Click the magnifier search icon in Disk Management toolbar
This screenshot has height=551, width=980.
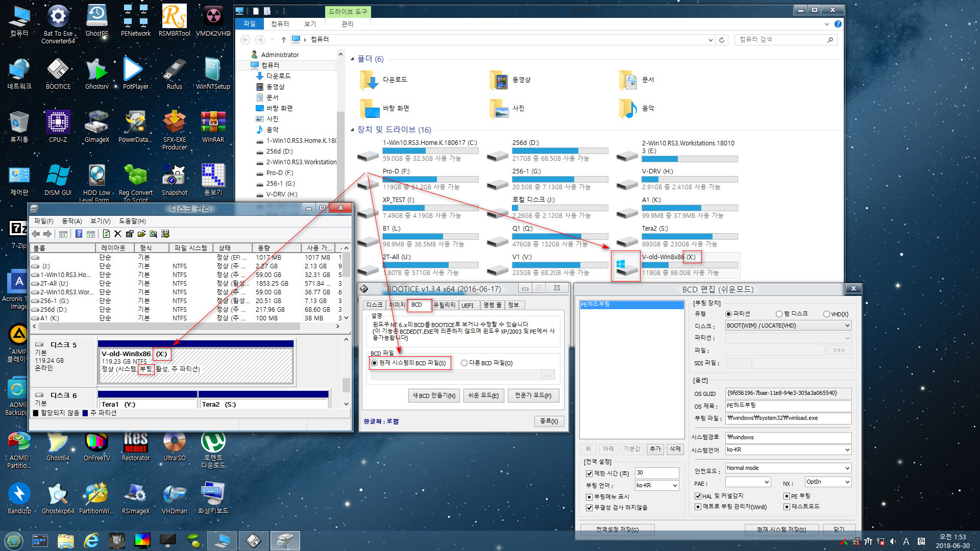[x=153, y=234]
